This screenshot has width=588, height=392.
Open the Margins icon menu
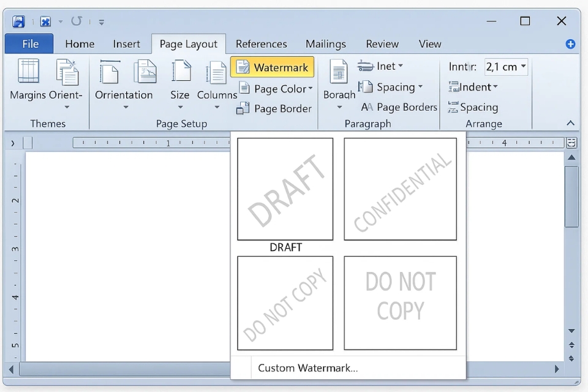(28, 72)
